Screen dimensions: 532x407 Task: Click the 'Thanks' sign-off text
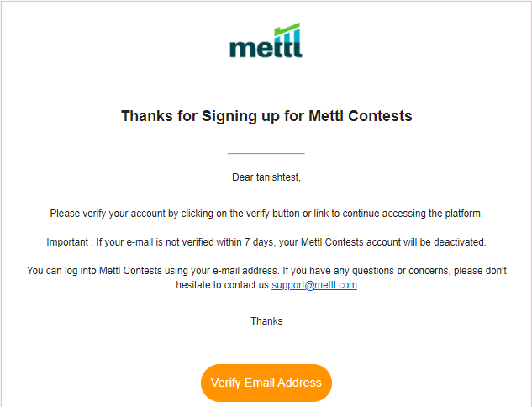[x=266, y=321]
